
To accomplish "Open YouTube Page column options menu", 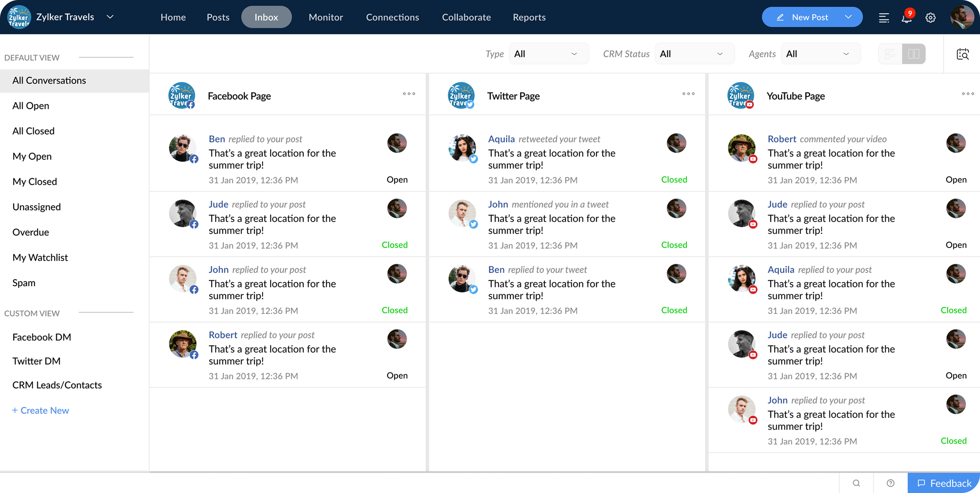I will coord(967,94).
